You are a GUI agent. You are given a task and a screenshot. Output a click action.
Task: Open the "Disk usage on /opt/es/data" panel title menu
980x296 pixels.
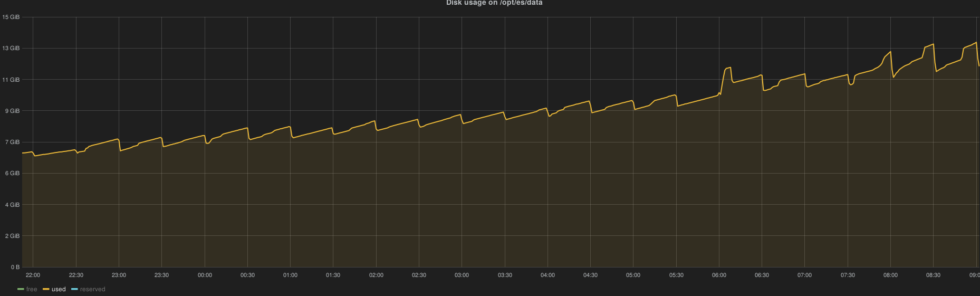494,3
